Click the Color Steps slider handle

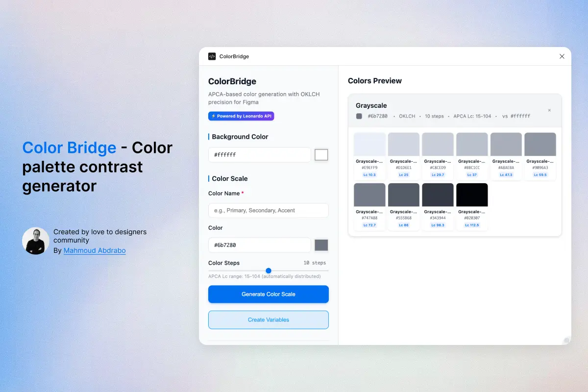[269, 270]
